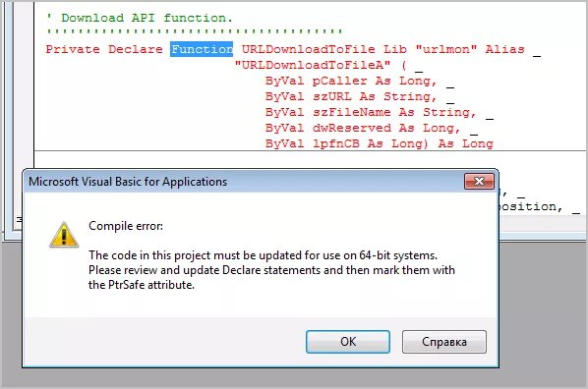The height and width of the screenshot is (389, 588).
Task: Click the 'ByVal dwReserved As Long,' line
Action: pyautogui.click(x=363, y=128)
